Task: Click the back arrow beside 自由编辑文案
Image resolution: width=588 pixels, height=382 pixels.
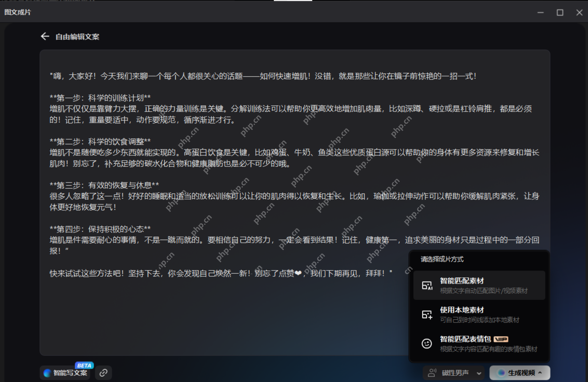Action: [x=45, y=36]
